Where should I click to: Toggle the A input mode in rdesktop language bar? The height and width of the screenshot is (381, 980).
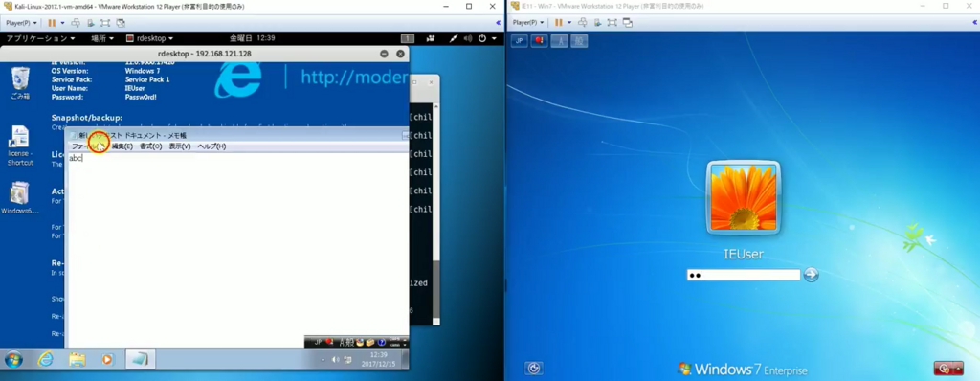pyautogui.click(x=342, y=342)
